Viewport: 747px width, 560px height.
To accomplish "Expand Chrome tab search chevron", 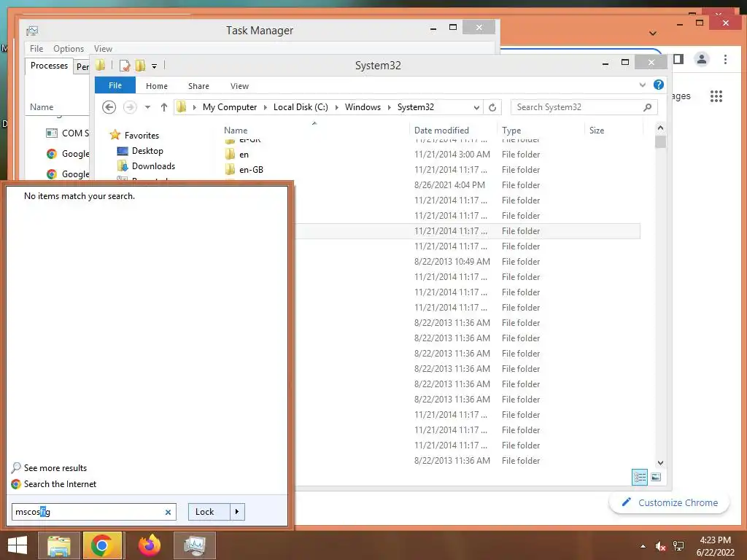I will click(x=653, y=34).
